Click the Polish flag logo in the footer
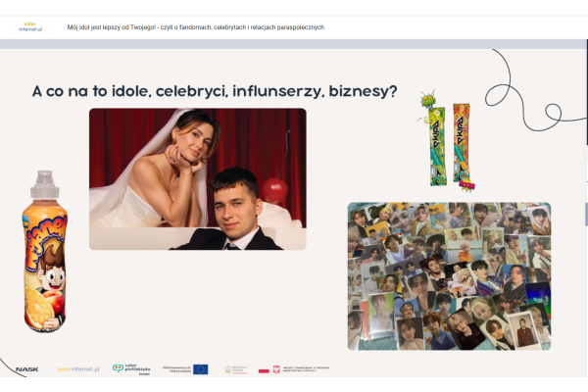This screenshot has width=588, height=392. pos(264,369)
